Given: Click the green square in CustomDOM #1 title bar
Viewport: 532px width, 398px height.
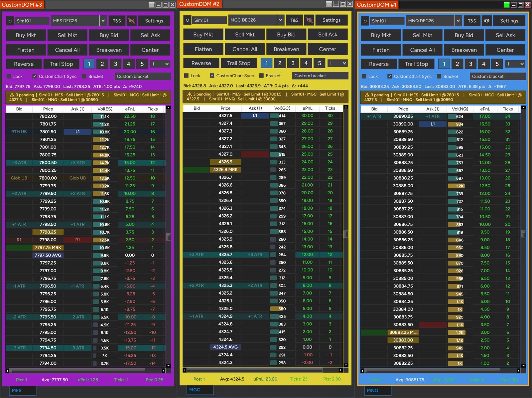Looking at the screenshot, I should (x=506, y=5).
